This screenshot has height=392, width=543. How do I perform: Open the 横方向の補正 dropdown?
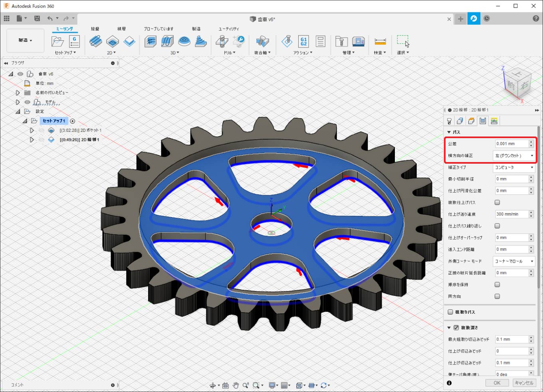pos(514,156)
